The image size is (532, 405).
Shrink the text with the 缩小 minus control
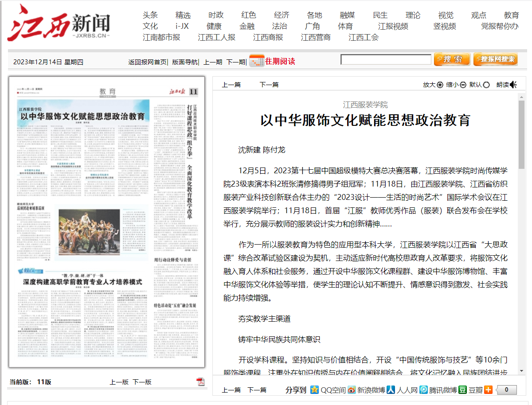click(463, 85)
